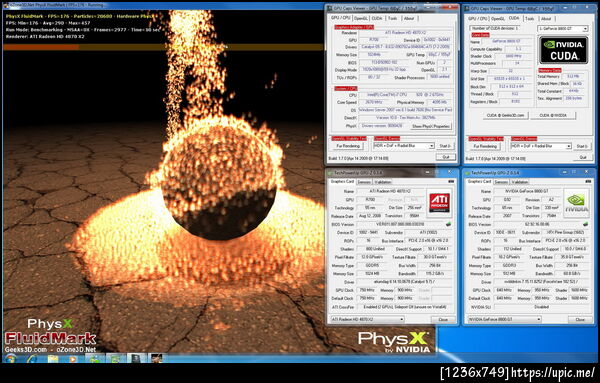Click the Show PhysX Properties button
The width and height of the screenshot is (600, 383).
(431, 126)
